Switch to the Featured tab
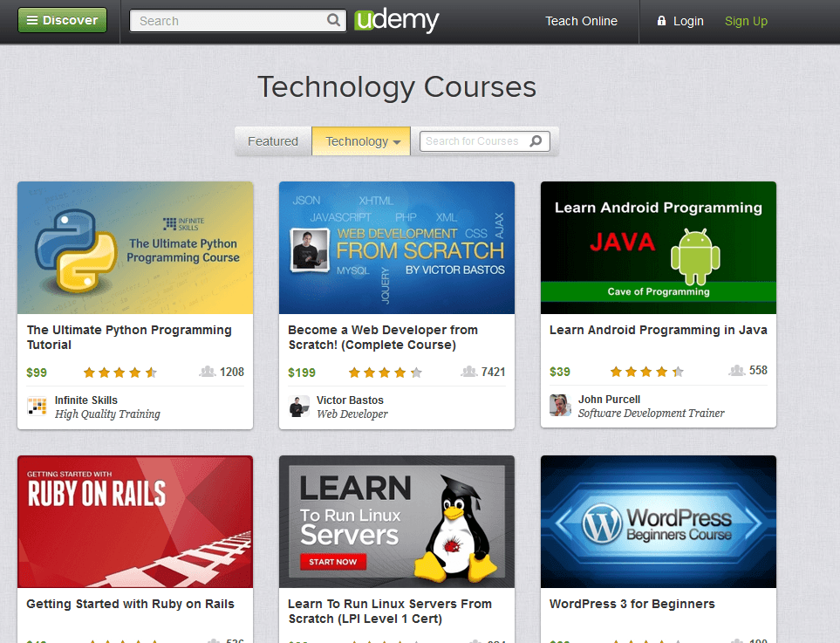Screen dimensions: 840x643 pos(273,141)
